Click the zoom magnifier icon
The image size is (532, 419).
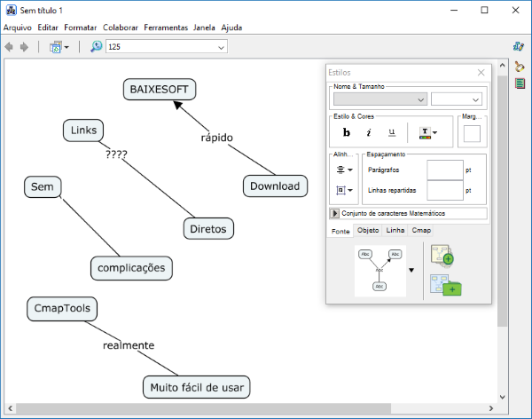tap(96, 46)
